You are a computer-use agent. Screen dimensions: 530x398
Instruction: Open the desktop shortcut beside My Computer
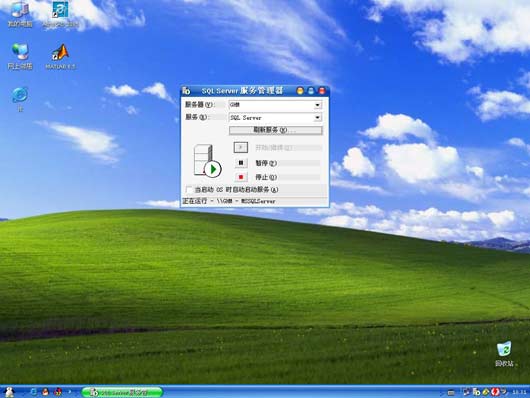[61, 14]
